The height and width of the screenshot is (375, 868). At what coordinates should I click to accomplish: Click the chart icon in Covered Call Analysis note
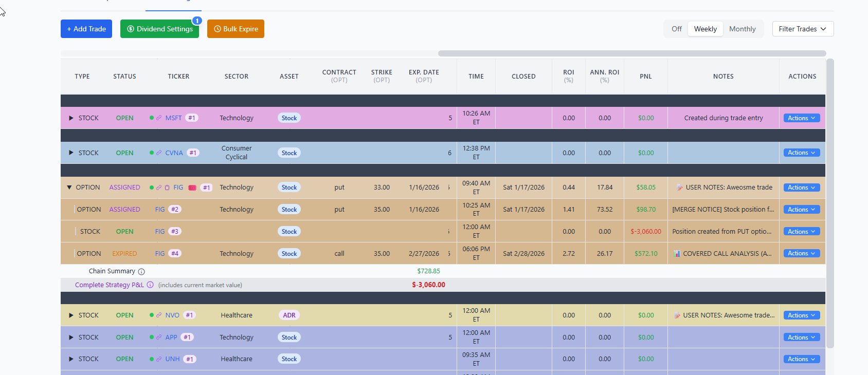(x=677, y=254)
